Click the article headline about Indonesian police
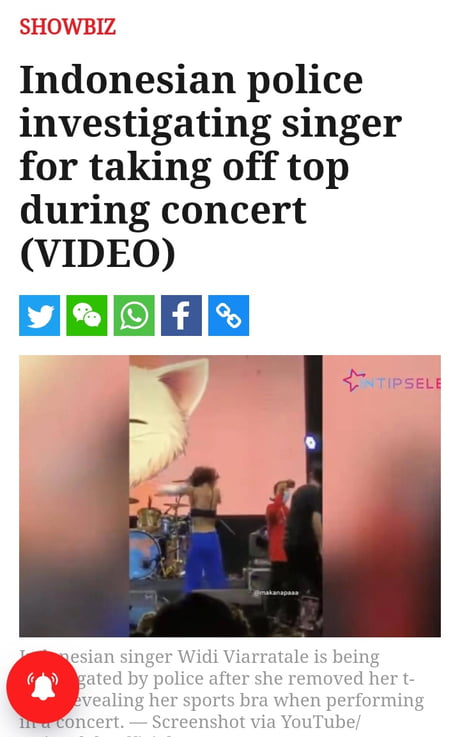Viewport: 460px width, 737px height. (211, 166)
